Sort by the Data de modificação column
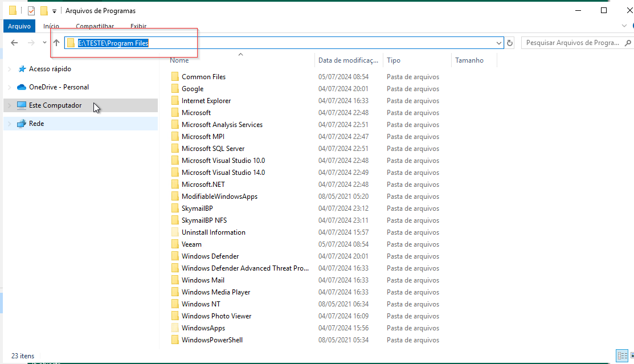Viewport: 634px width, 364px height. (x=349, y=60)
